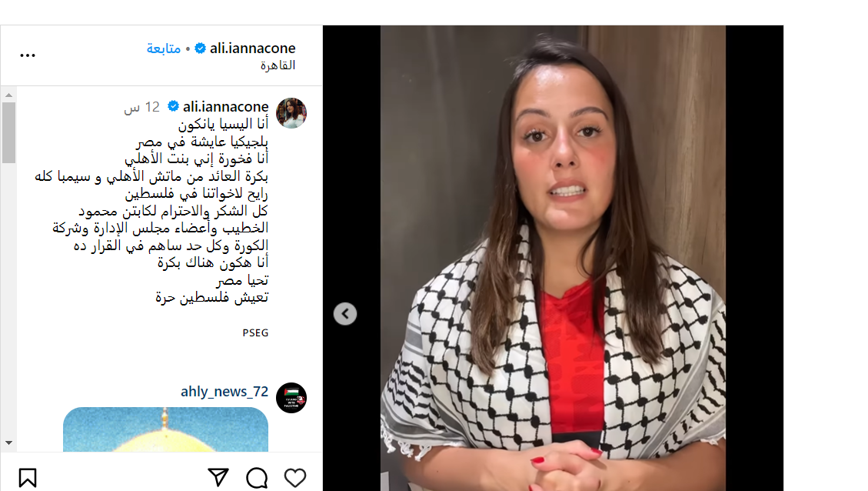
Task: Open ahly_news_72 avatar
Action: tap(291, 398)
